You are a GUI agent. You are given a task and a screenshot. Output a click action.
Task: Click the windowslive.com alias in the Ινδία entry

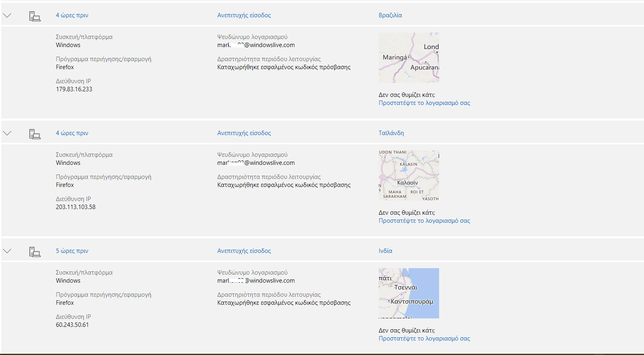(256, 281)
